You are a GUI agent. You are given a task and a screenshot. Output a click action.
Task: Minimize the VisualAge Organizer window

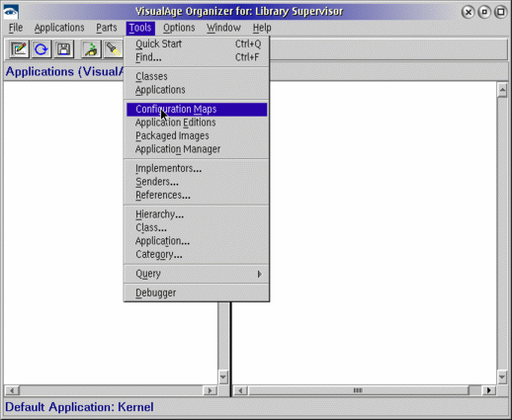[484, 12]
